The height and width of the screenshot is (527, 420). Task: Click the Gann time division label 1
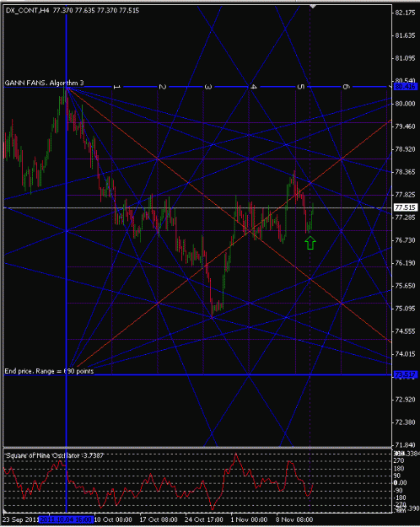(116, 87)
